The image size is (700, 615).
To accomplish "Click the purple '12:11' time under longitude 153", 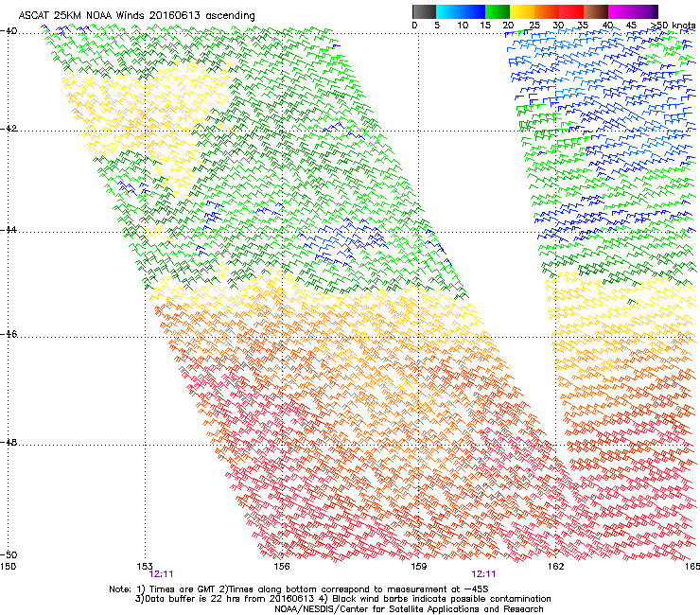I will click(161, 574).
